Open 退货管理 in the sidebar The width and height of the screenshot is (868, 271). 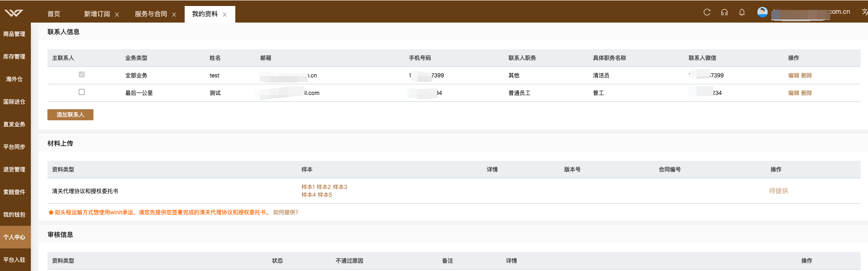coord(14,170)
